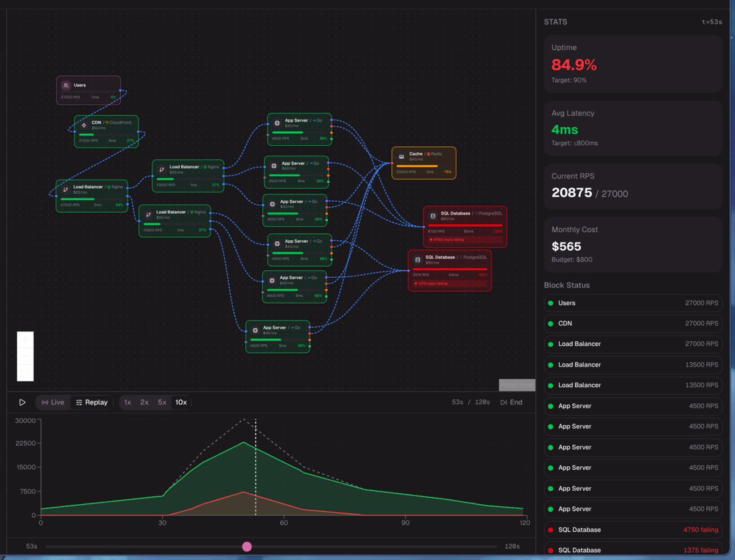Select Load Balancer 27000 RPS status row
Screen dimensions: 735x560
(633, 344)
